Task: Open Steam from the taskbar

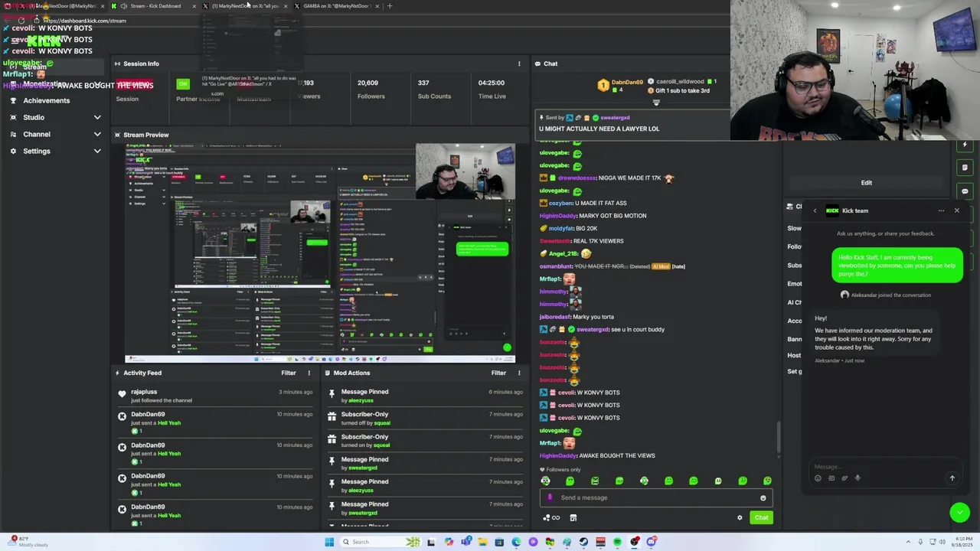Action: pos(583,542)
